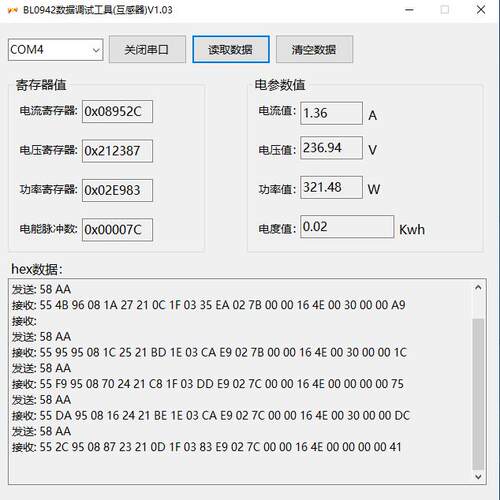Click the 电压值 field showing 236.94
Viewport: 500px width, 500px height.
(331, 148)
